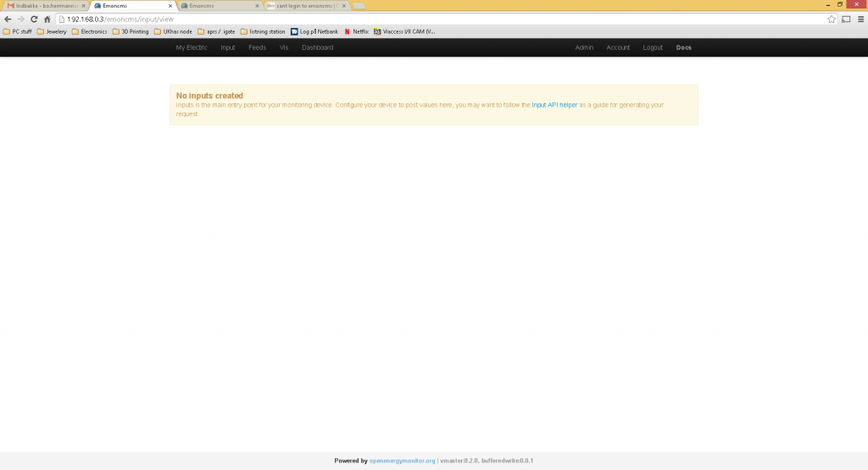Screen dimensions: 868x470
Task: Open the Docs link
Action: (x=684, y=47)
